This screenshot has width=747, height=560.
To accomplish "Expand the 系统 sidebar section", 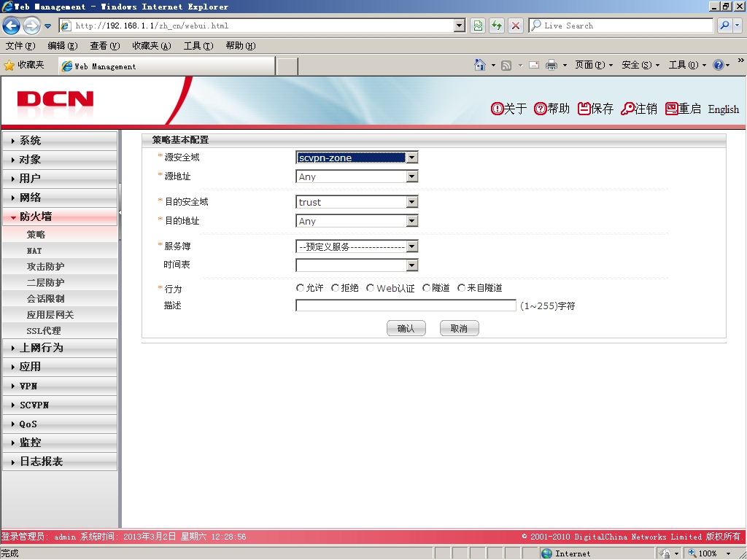I will point(60,141).
